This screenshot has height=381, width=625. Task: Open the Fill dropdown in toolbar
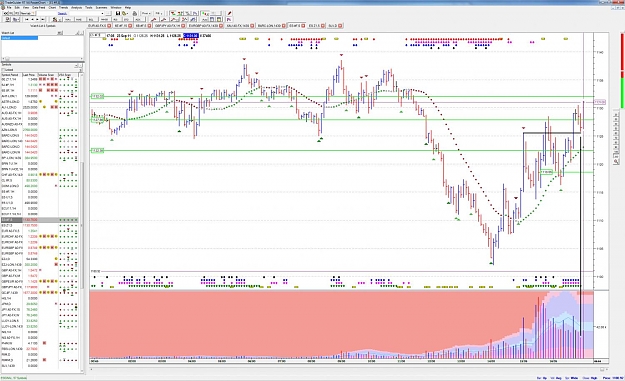[158, 13]
